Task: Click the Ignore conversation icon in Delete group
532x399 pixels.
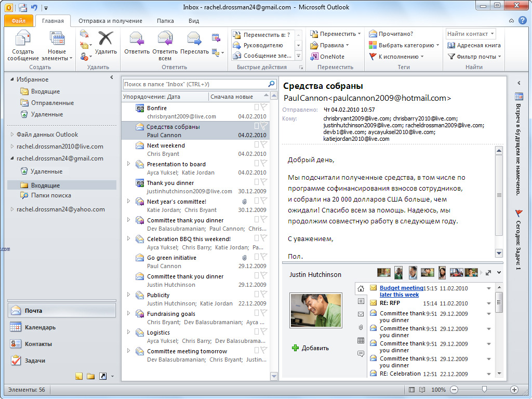Action: (x=84, y=34)
